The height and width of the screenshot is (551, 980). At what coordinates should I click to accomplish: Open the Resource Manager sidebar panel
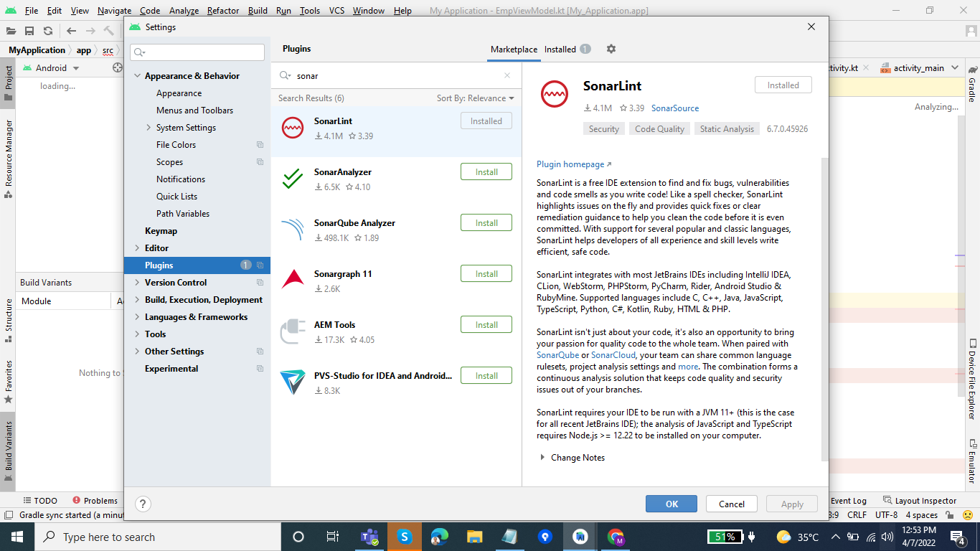[8, 154]
